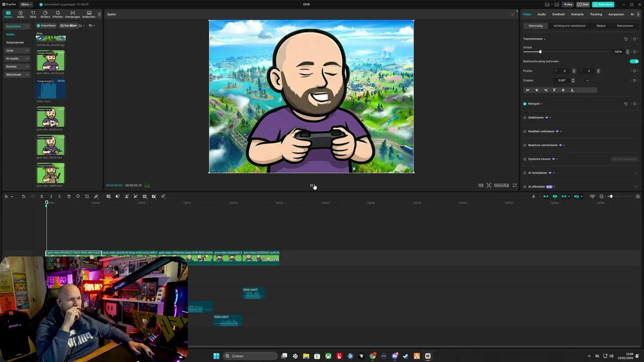644x362 pixels.
Task: Pause playback in the player
Action: coord(312,186)
